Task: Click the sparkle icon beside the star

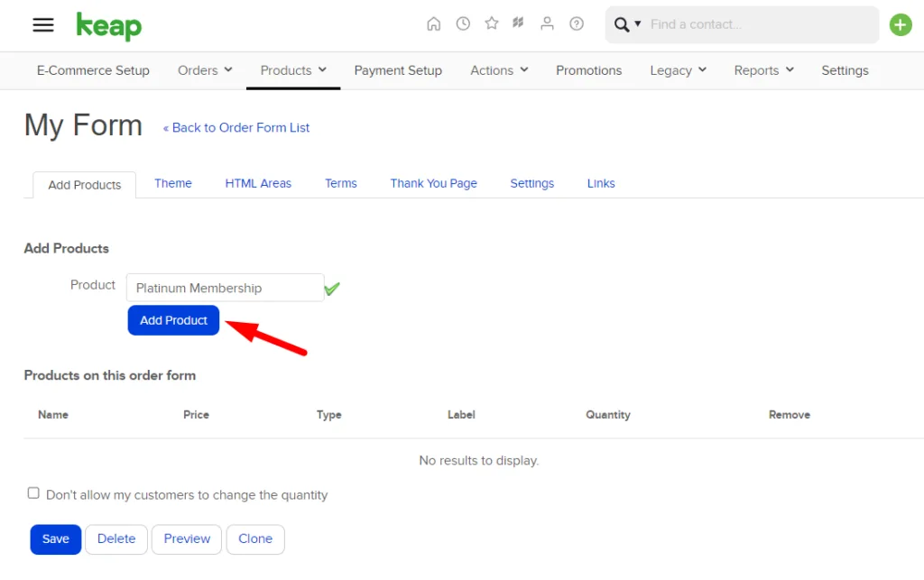Action: 518,23
